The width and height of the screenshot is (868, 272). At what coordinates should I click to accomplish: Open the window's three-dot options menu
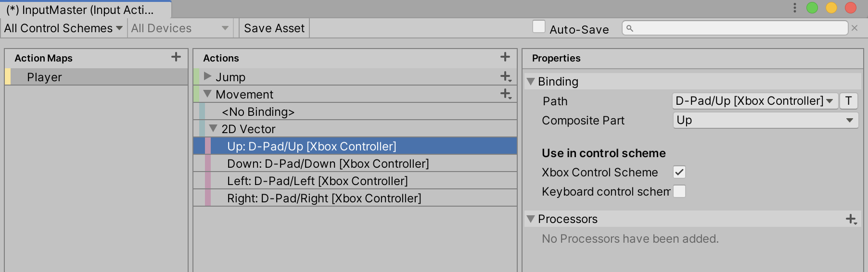click(795, 8)
